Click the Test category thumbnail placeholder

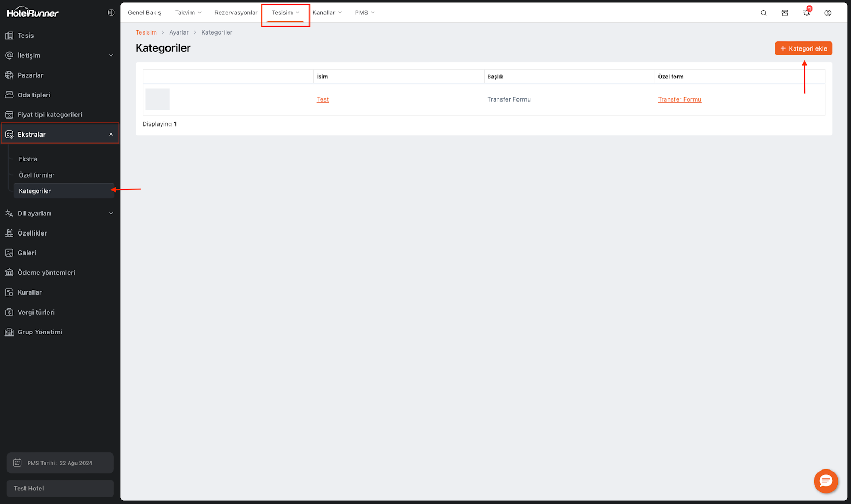click(157, 99)
